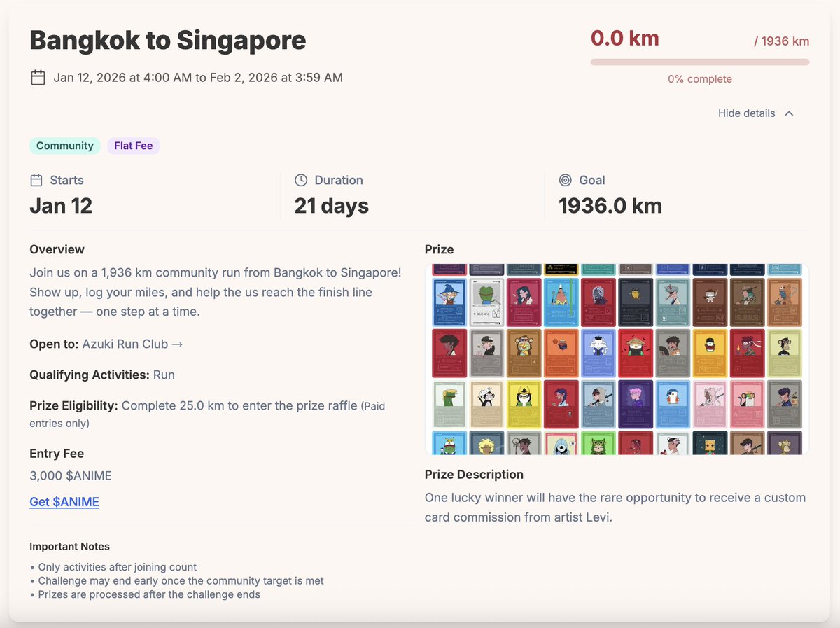Click the target icon next to Goal
Viewport: 840px width, 628px height.
click(566, 180)
